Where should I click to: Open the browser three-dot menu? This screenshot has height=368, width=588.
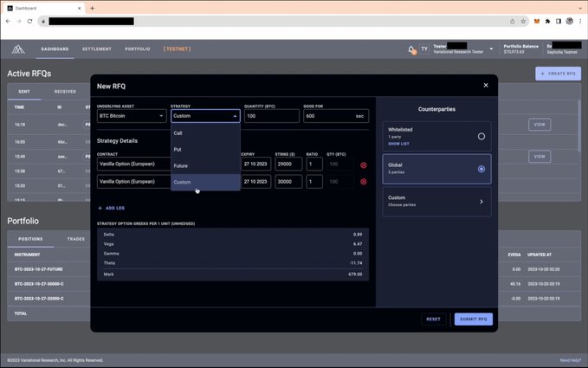tap(580, 22)
